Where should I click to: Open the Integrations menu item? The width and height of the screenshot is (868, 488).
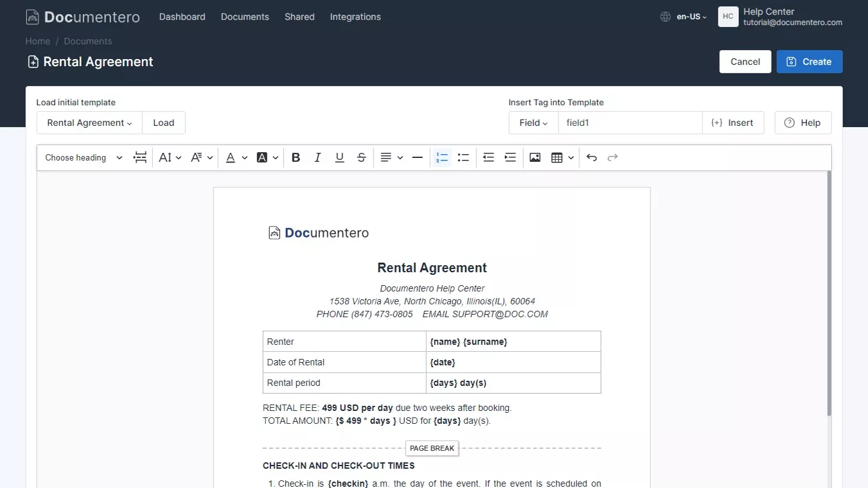click(355, 17)
